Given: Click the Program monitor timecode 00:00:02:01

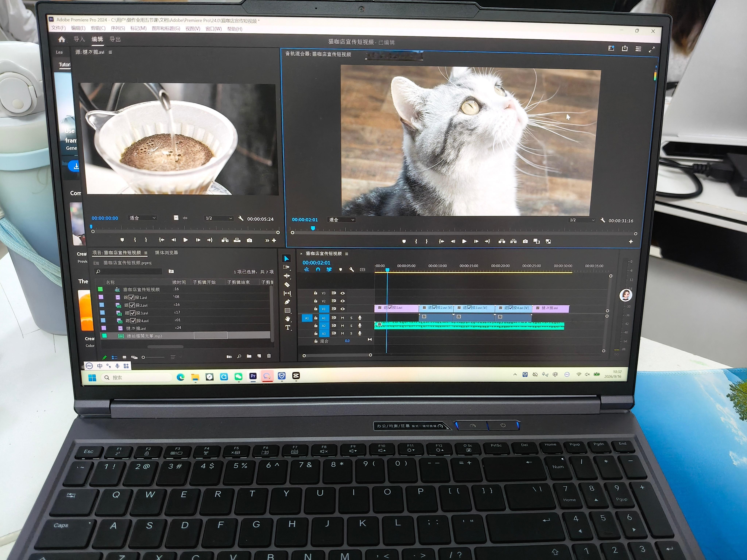Looking at the screenshot, I should click(x=305, y=220).
